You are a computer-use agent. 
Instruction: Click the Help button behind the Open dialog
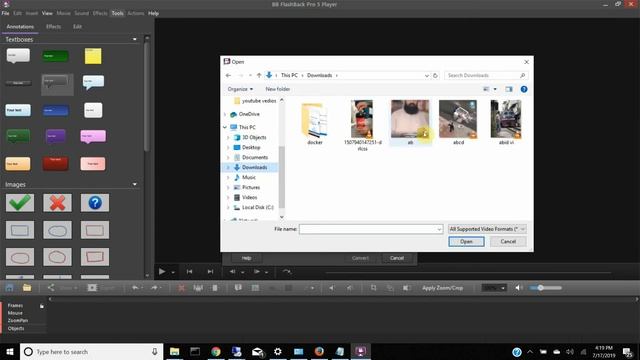pos(246,258)
